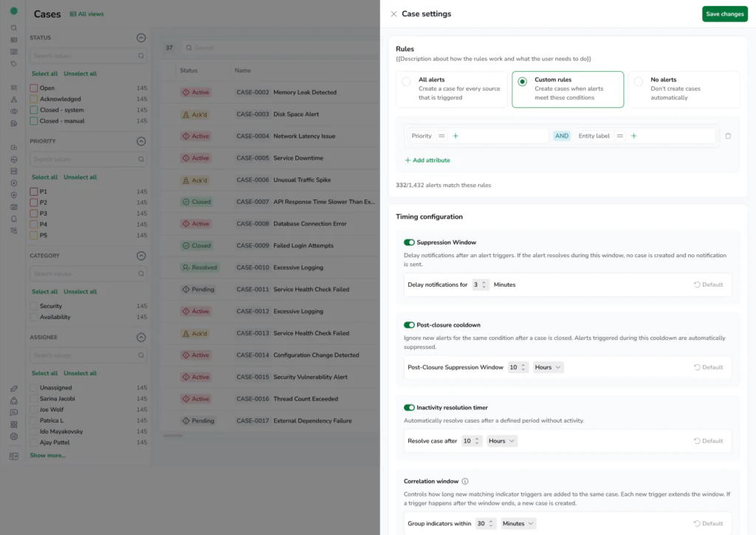The image size is (756, 535).
Task: Add value for Entity label attribute
Action: click(x=633, y=136)
